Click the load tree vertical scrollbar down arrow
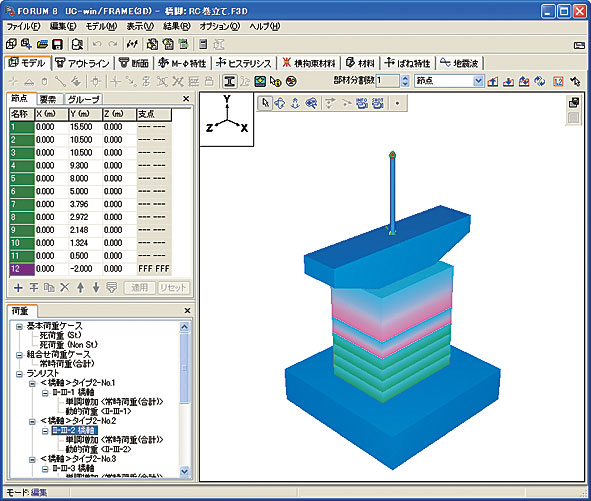 point(184,471)
